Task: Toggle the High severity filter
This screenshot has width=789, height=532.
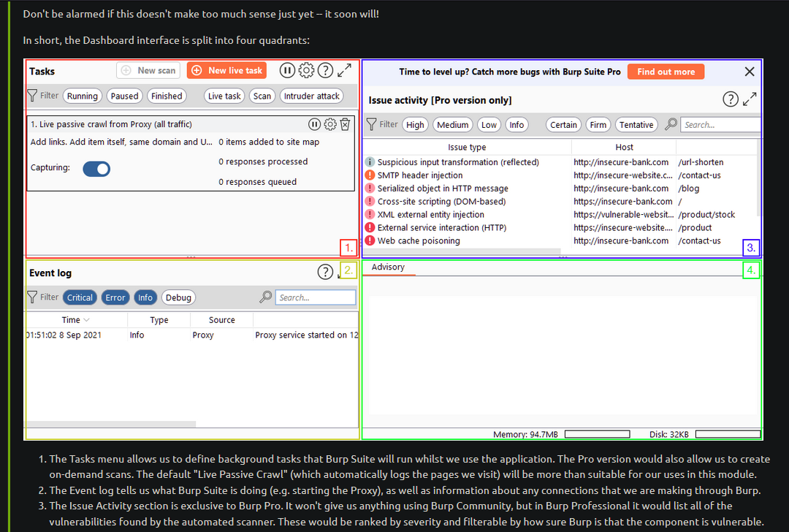Action: click(415, 125)
